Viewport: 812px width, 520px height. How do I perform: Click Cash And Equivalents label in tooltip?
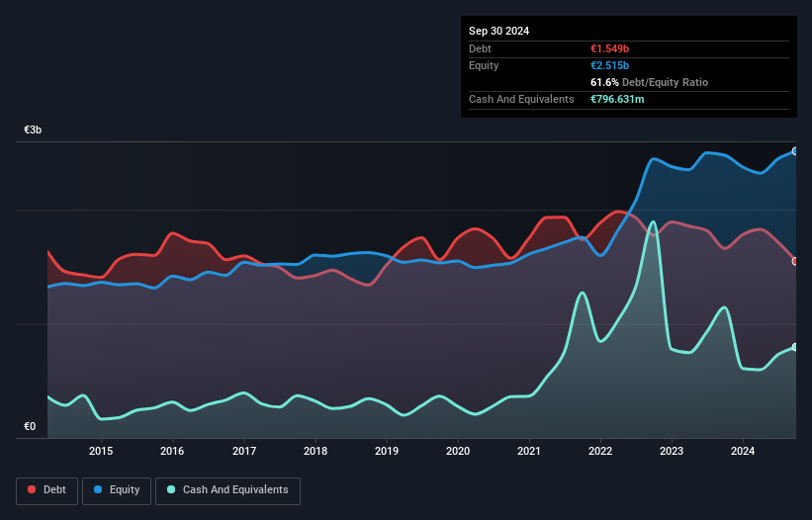[x=521, y=99]
